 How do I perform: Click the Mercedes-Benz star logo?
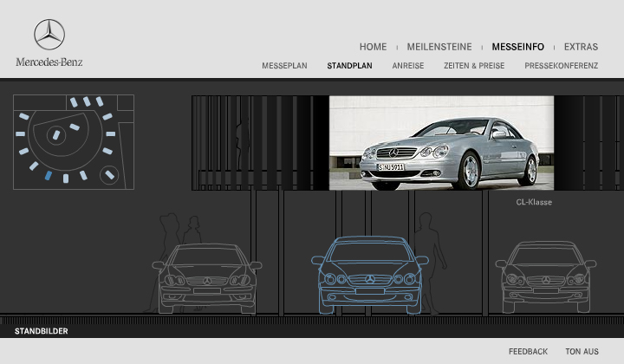49,35
